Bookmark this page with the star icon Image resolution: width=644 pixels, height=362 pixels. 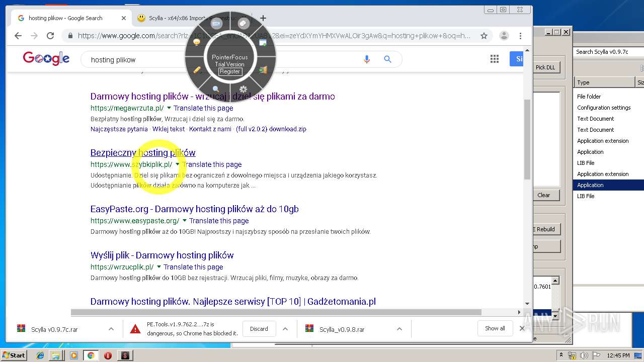click(484, 36)
